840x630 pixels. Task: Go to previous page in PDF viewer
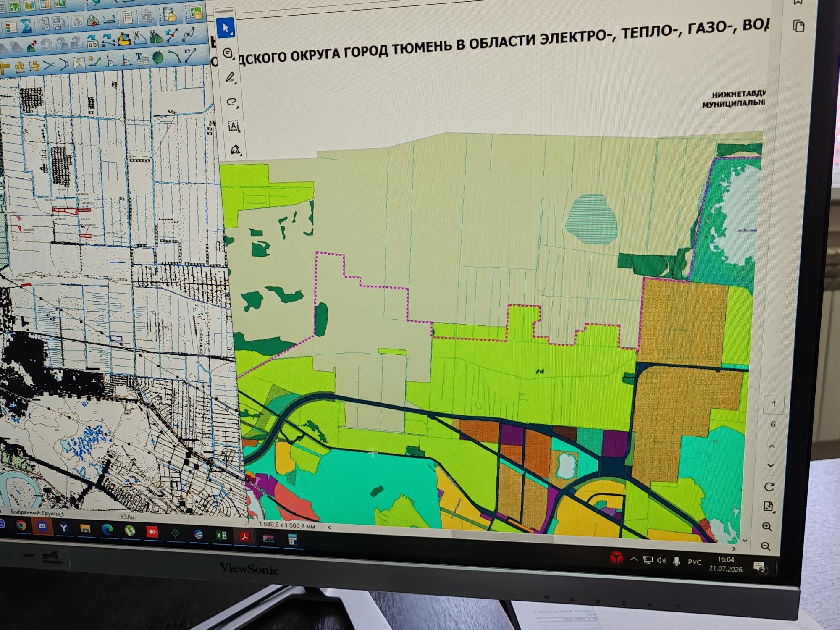pos(772,446)
